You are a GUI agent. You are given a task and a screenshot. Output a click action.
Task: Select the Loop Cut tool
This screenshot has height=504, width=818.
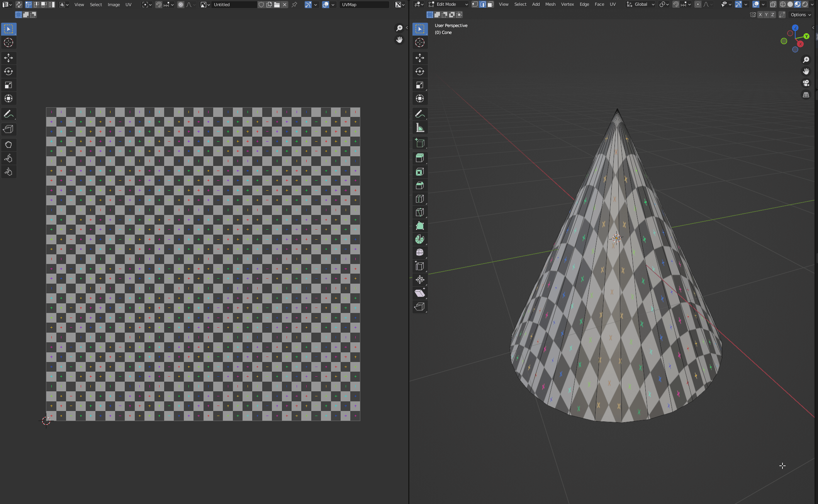(420, 199)
